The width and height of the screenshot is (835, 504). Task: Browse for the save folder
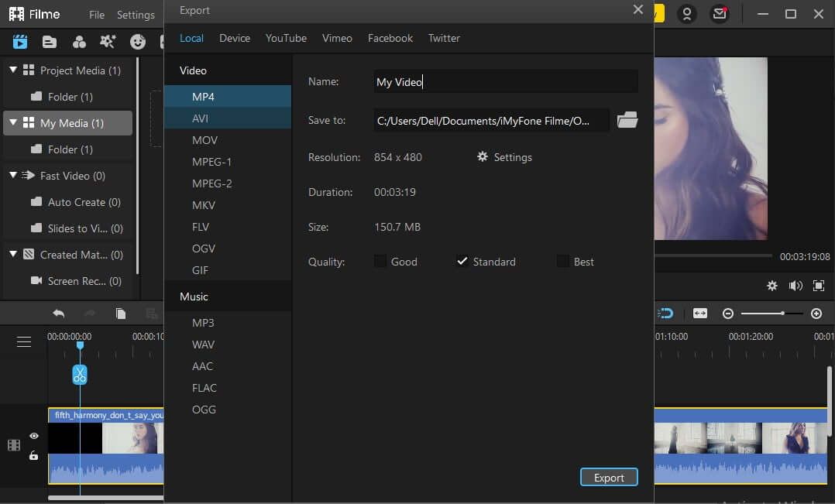pos(627,120)
